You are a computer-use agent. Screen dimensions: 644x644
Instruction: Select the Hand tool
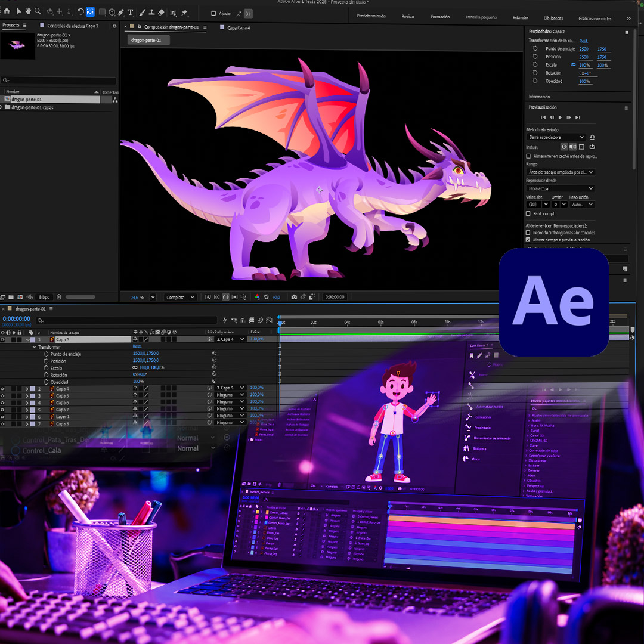[x=28, y=11]
